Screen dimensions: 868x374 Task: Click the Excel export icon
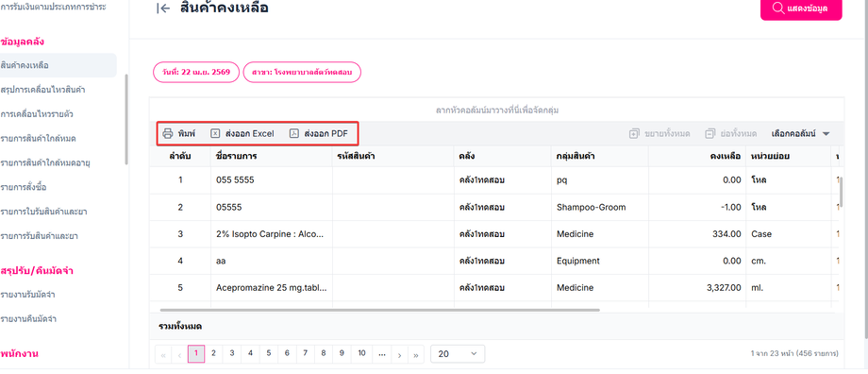click(x=215, y=133)
